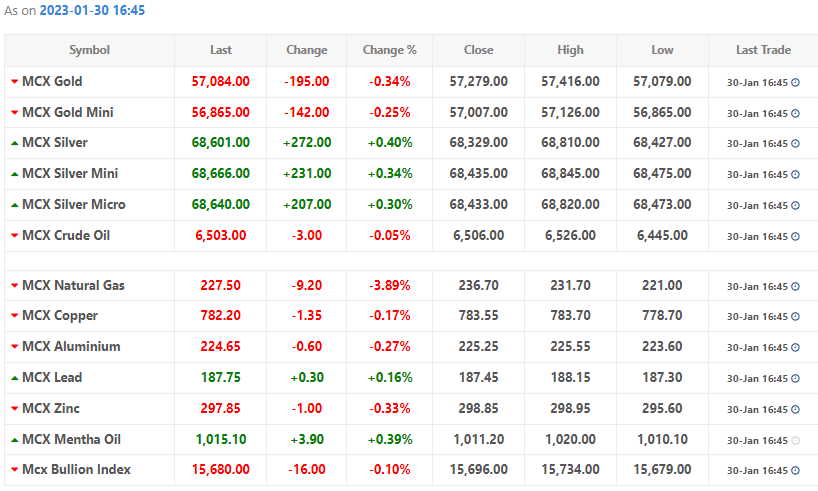Image resolution: width=818 pixels, height=491 pixels.
Task: Click the green up arrow beside MCX Mentha Oil
Action: 15,440
